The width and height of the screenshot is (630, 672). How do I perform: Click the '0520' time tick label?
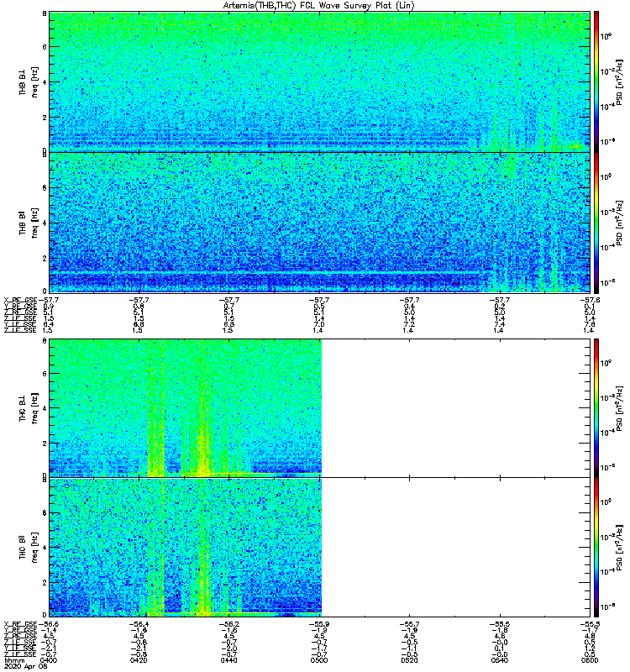(x=409, y=660)
